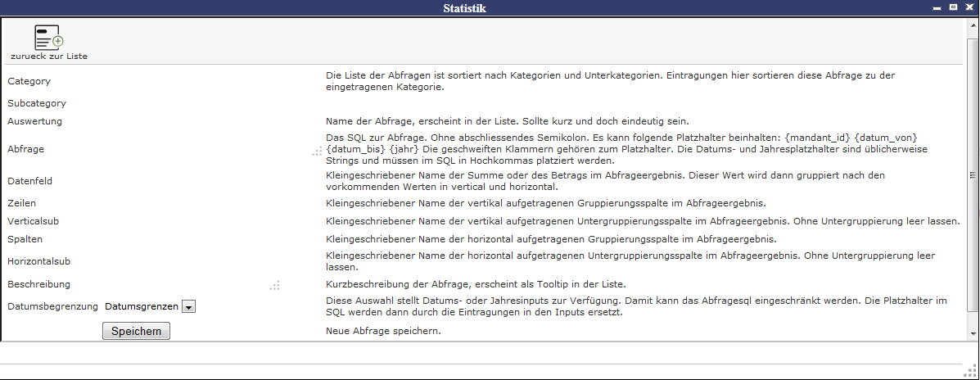
Task: Click the Datenfeld label
Action: (32, 181)
